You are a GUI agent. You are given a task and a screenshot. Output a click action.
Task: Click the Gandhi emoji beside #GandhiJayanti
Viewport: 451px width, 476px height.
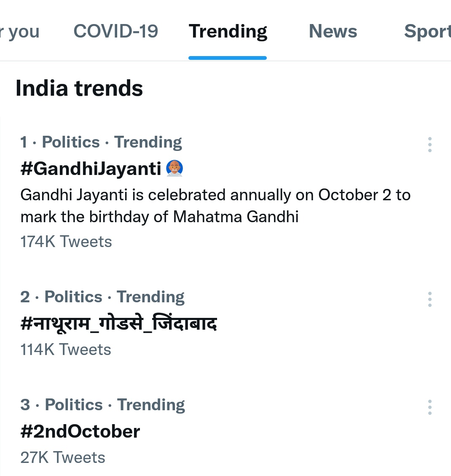coord(174,168)
